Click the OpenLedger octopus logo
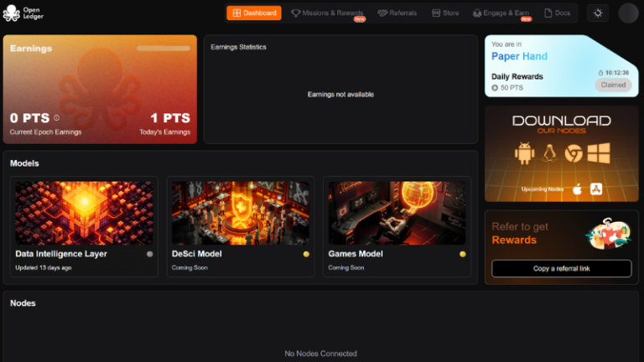 (x=11, y=13)
